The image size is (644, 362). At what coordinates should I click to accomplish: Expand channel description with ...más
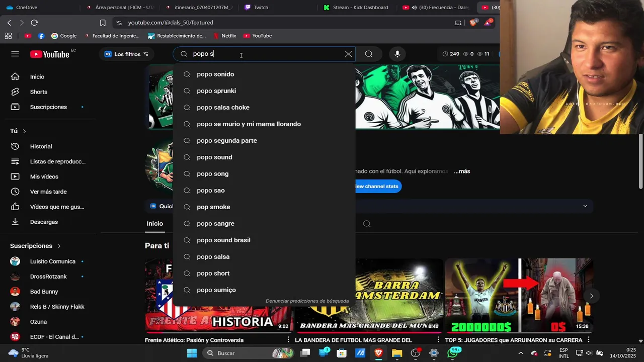[462, 171]
